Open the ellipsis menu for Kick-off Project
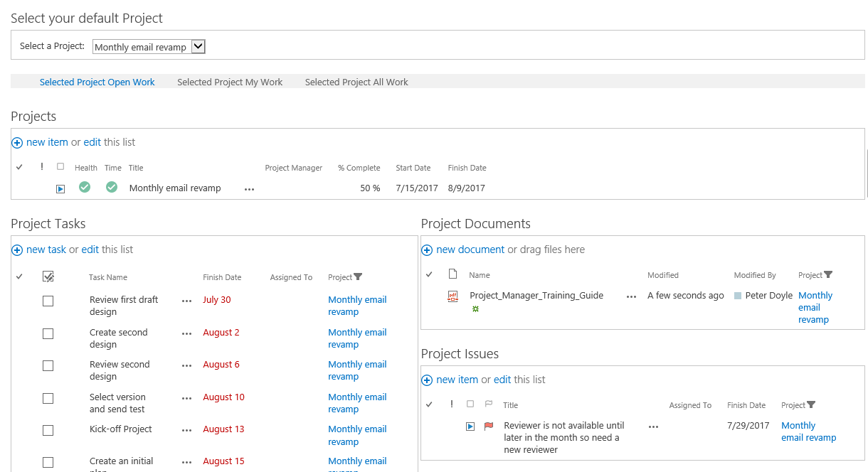This screenshot has height=472, width=868. (187, 430)
